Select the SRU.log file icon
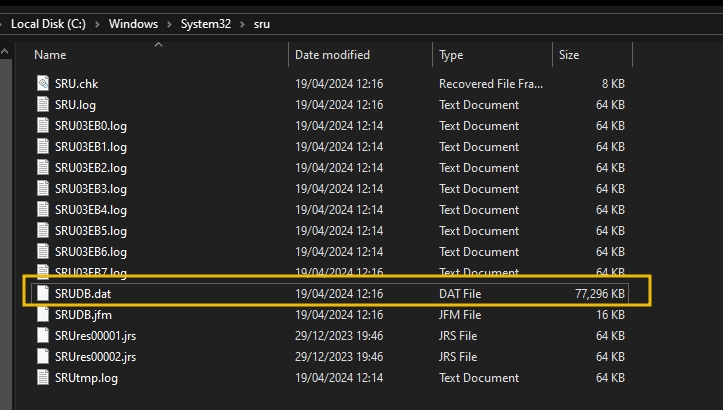723x410 pixels. tap(42, 105)
